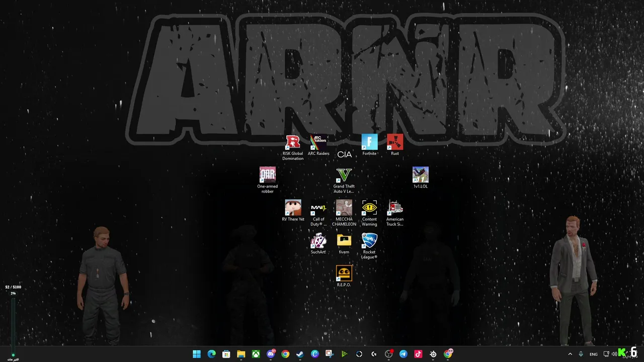This screenshot has width=644, height=362.
Task: Open File Explorer from the taskbar
Action: point(241,354)
